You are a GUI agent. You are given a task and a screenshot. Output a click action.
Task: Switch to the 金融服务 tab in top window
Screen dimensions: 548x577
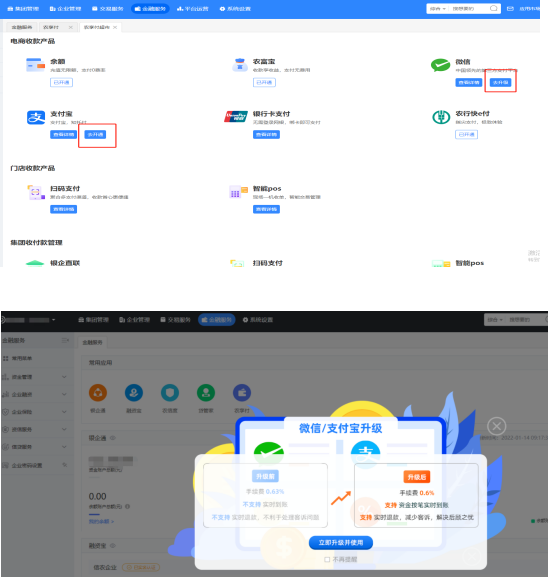(22, 27)
